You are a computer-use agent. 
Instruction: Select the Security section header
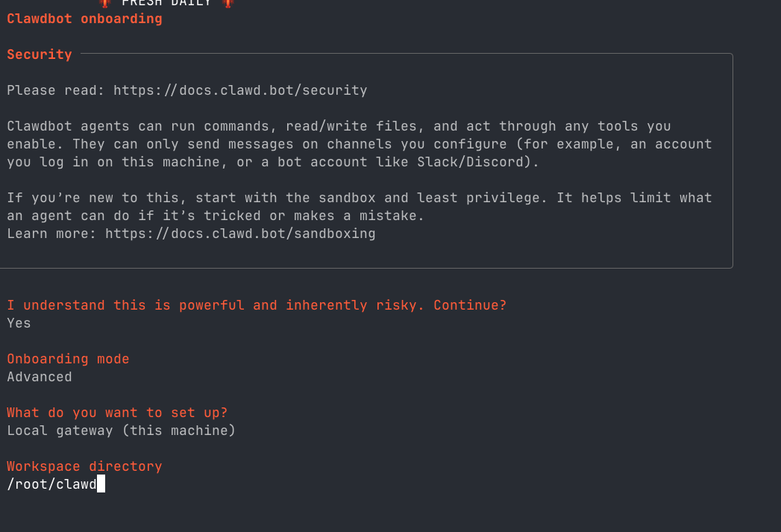coord(39,54)
